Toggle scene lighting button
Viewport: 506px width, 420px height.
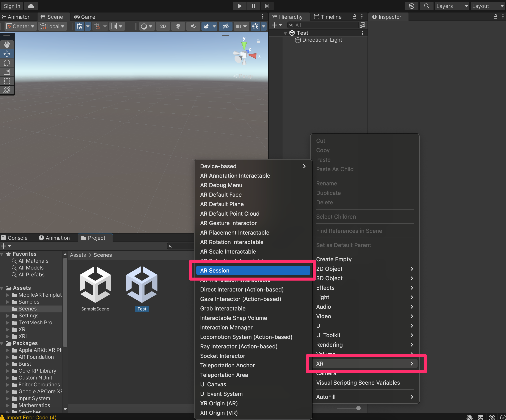click(x=178, y=26)
